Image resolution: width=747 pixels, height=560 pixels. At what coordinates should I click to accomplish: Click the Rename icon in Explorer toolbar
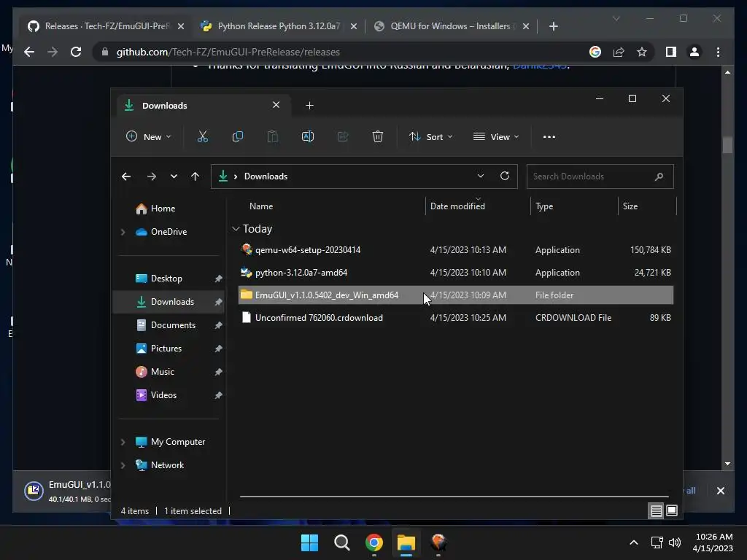tap(308, 136)
